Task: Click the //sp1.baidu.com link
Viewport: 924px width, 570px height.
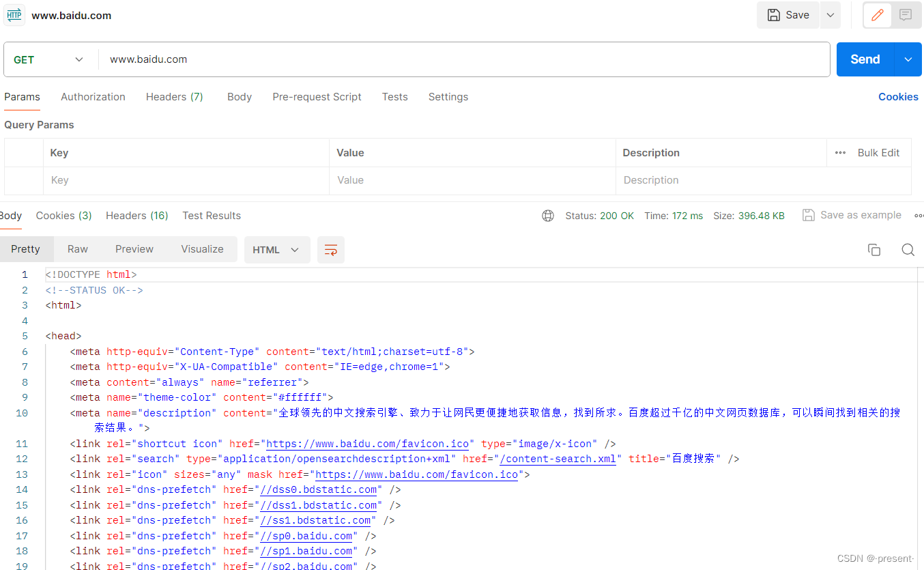Action: coord(306,551)
